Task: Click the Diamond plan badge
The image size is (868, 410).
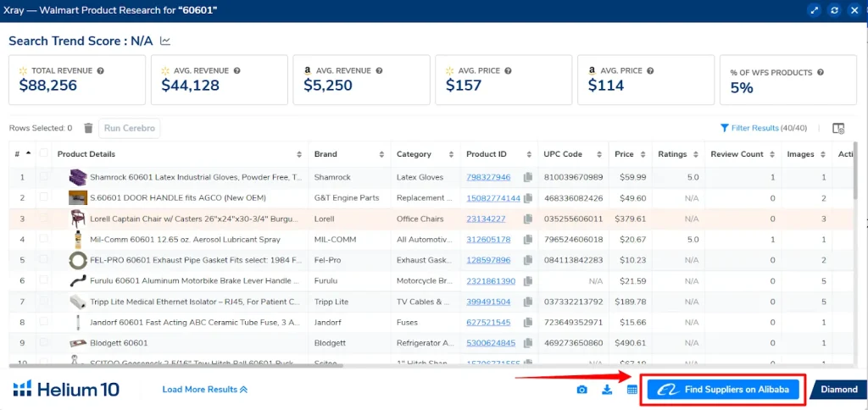Action: tap(838, 390)
